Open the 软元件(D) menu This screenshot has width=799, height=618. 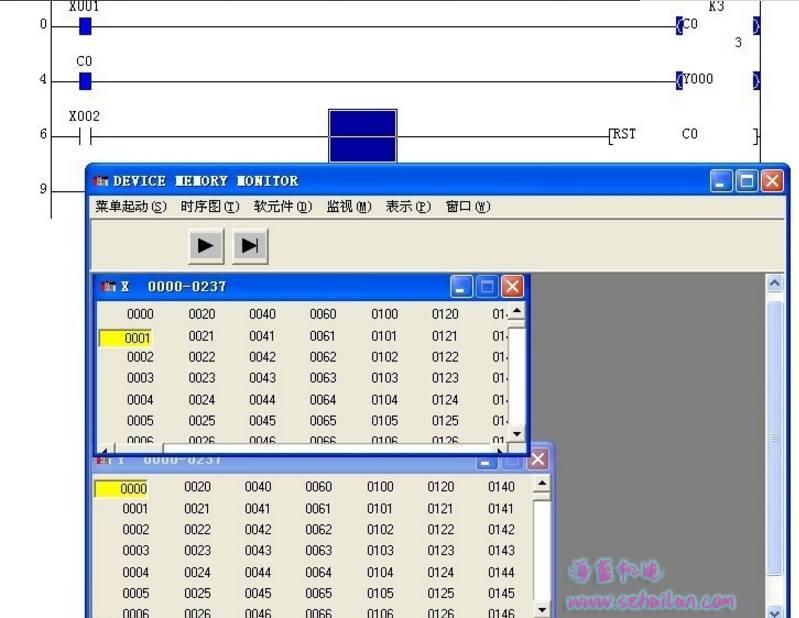283,207
